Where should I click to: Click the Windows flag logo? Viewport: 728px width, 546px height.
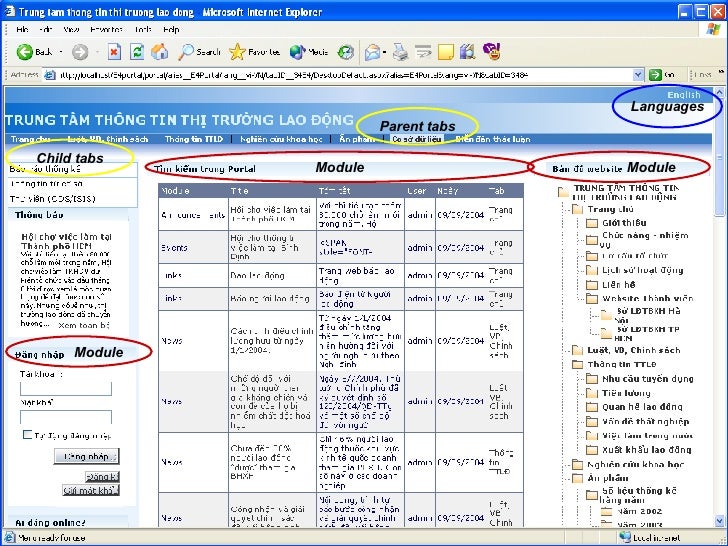pos(713,29)
